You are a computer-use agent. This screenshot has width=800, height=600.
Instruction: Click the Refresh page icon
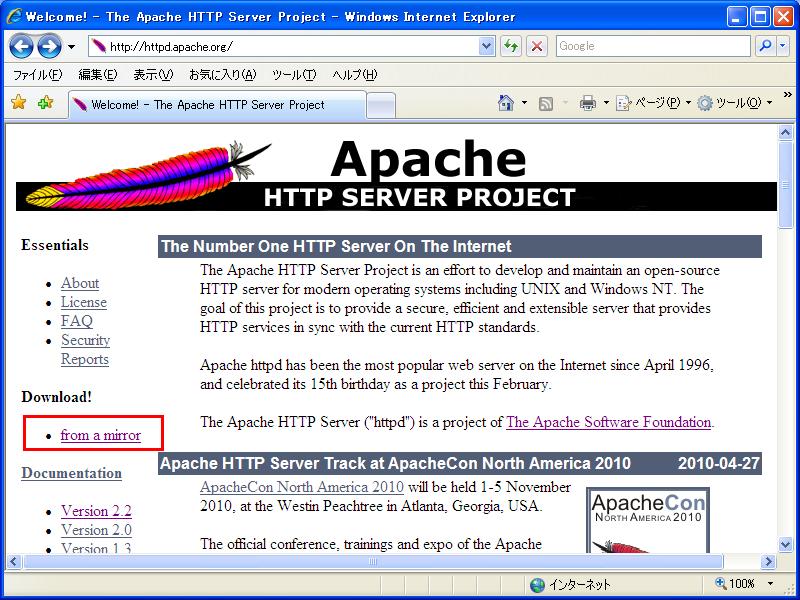pyautogui.click(x=511, y=46)
